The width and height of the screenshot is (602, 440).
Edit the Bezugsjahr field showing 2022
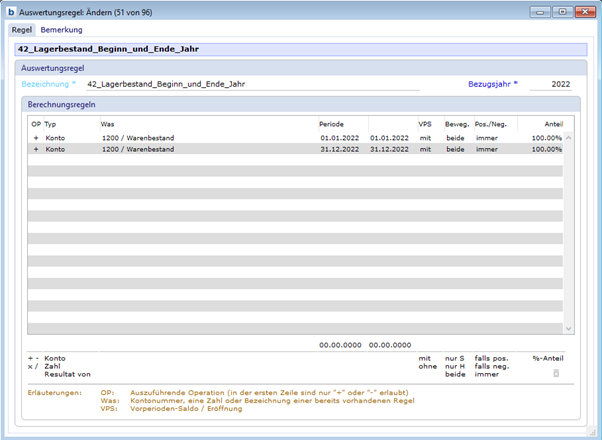pyautogui.click(x=551, y=85)
